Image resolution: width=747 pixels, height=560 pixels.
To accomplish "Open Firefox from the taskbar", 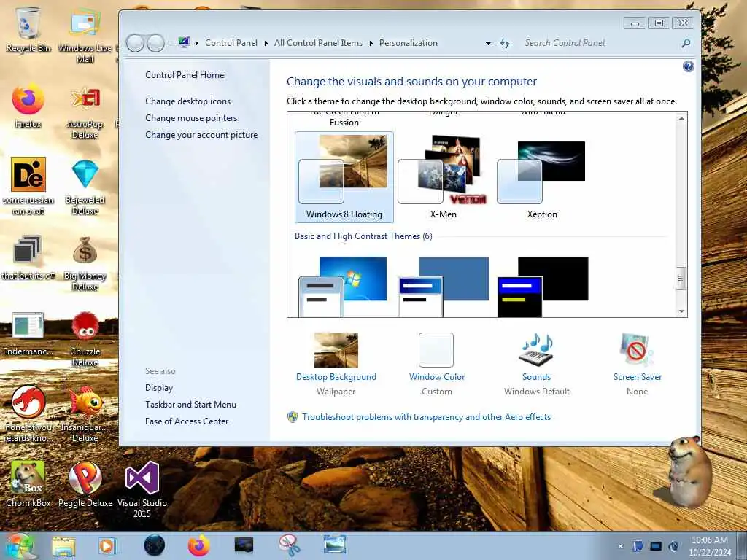I will pyautogui.click(x=198, y=545).
